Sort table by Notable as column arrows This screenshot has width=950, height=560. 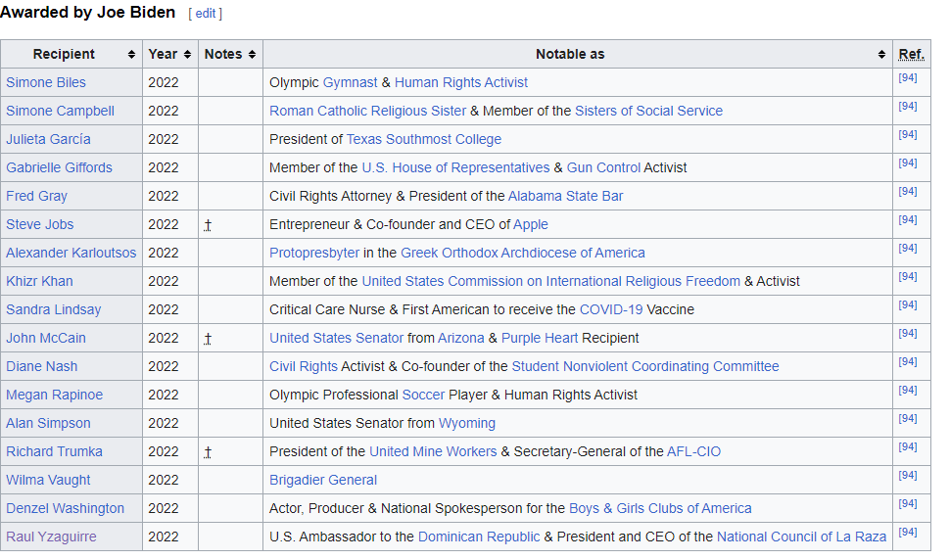point(881,55)
